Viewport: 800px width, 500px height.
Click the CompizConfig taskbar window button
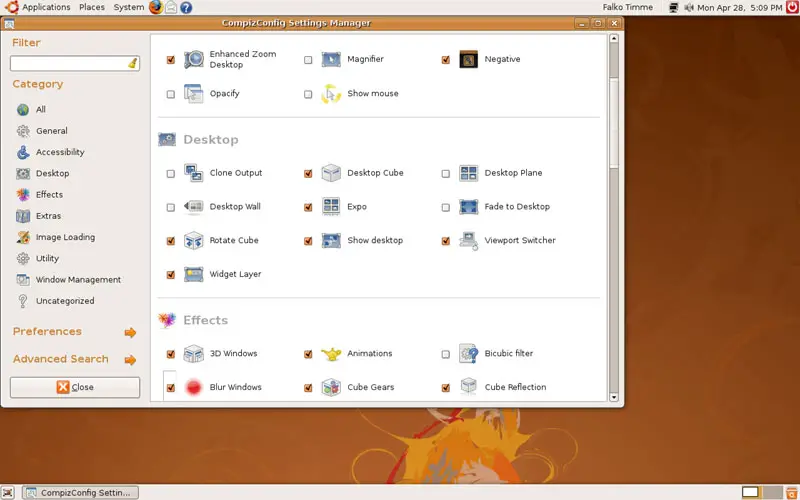pos(81,492)
